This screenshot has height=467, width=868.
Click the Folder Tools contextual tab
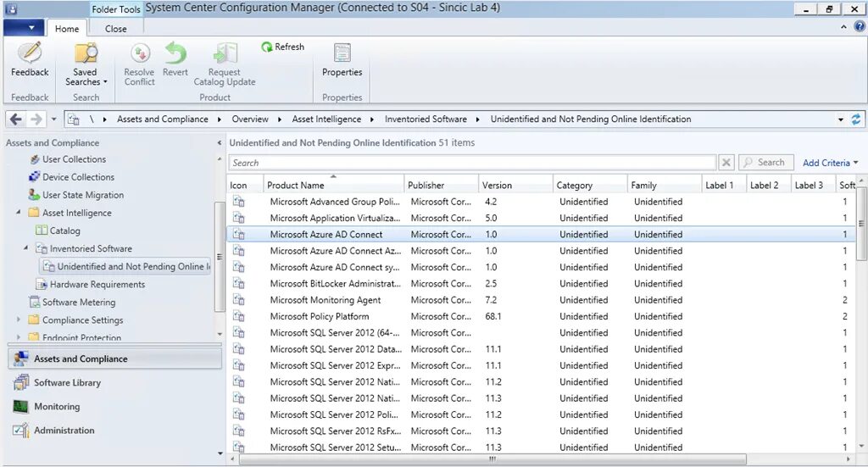tap(116, 9)
